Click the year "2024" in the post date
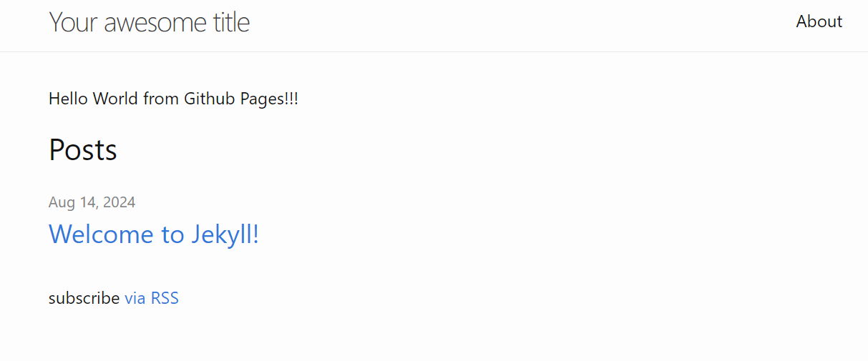 (119, 202)
